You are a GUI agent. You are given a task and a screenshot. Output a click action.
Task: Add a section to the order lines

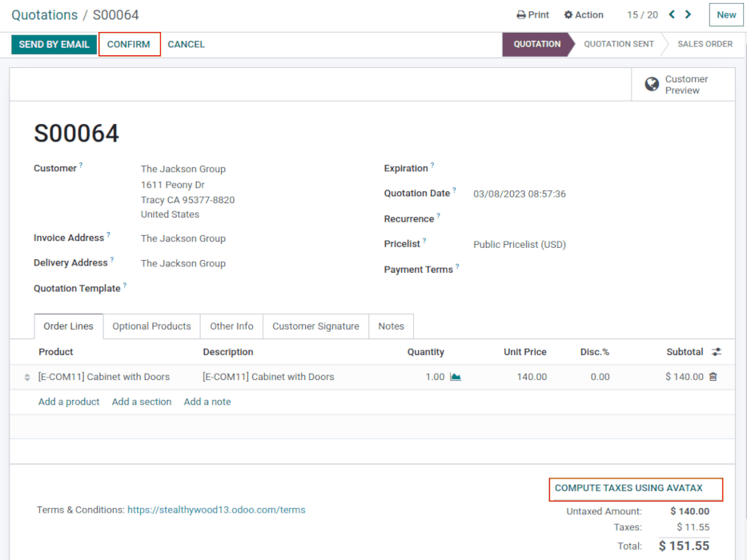[x=141, y=402]
